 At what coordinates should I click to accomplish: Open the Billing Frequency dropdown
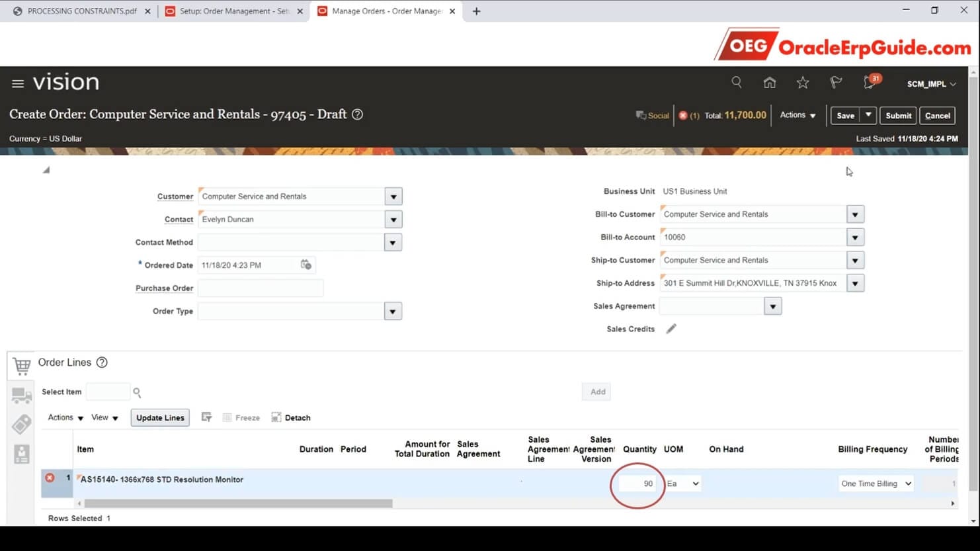876,484
